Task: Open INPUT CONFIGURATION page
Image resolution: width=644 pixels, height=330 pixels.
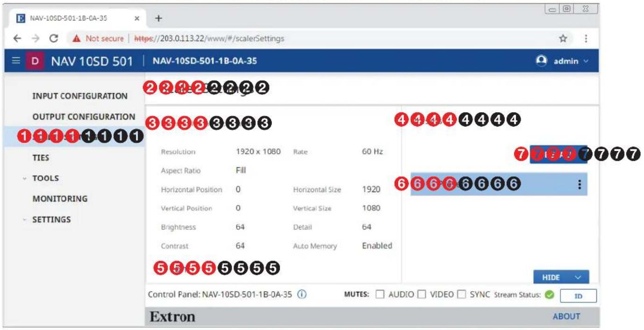Action: pyautogui.click(x=80, y=96)
